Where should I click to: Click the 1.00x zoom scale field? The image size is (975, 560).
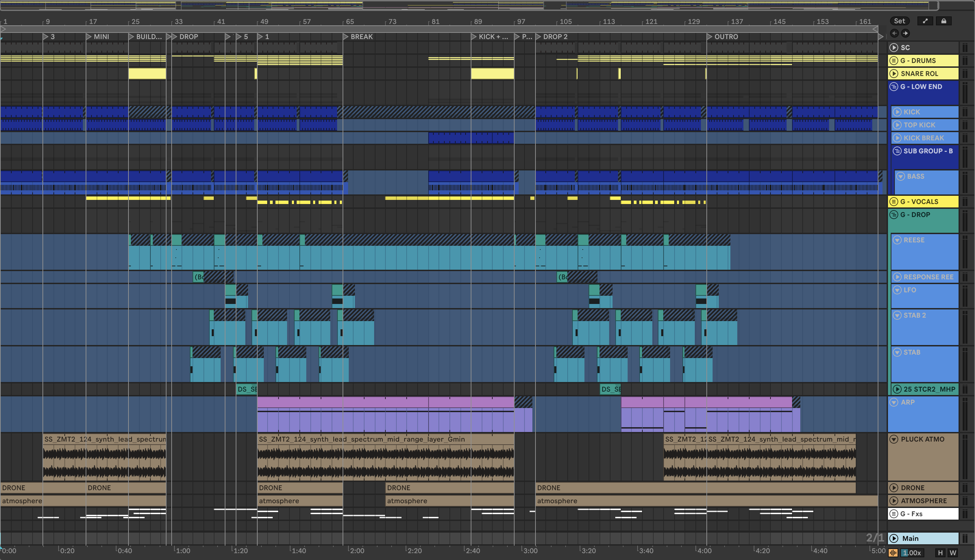click(912, 553)
